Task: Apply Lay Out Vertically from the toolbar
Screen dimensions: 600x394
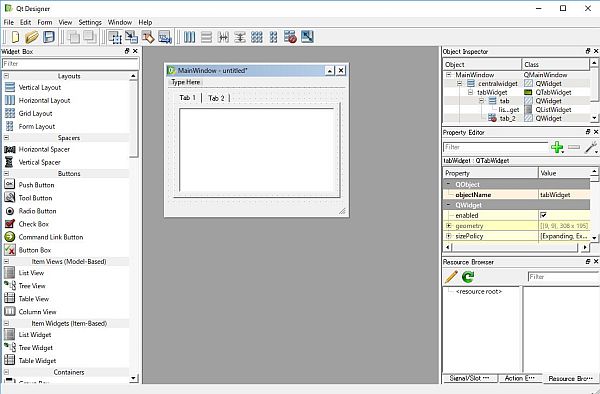Action: [206, 37]
